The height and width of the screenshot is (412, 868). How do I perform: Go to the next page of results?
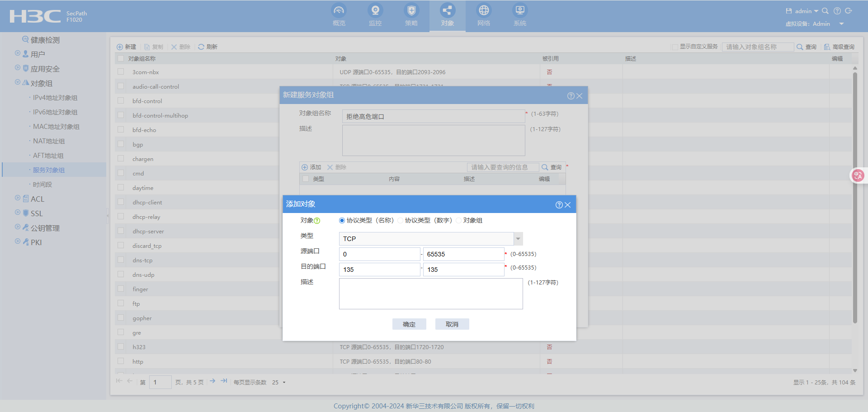pyautogui.click(x=212, y=381)
